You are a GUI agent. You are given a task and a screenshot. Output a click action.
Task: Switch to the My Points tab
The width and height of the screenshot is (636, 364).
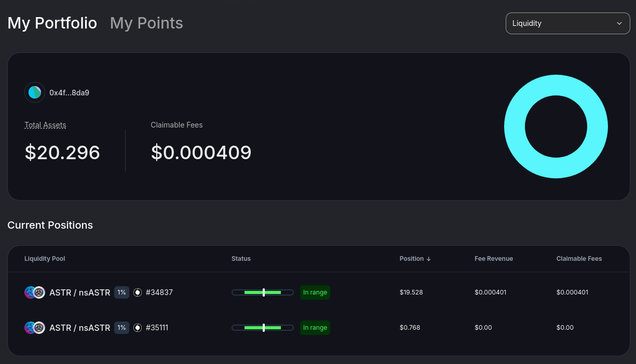coord(146,23)
